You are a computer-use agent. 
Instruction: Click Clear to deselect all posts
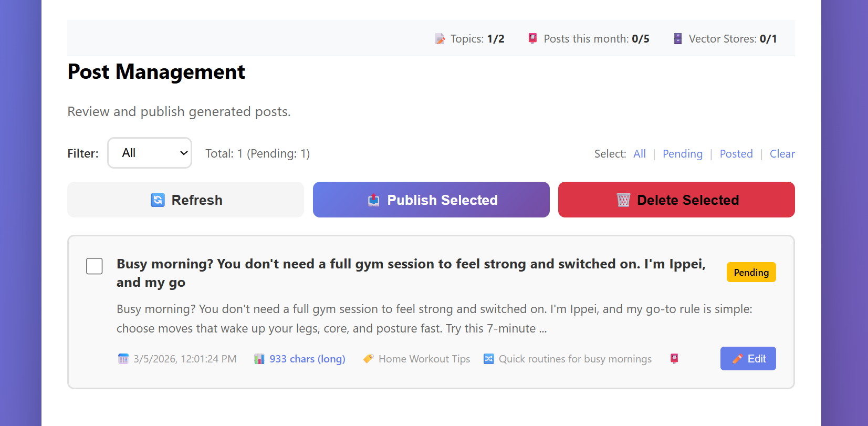(782, 153)
